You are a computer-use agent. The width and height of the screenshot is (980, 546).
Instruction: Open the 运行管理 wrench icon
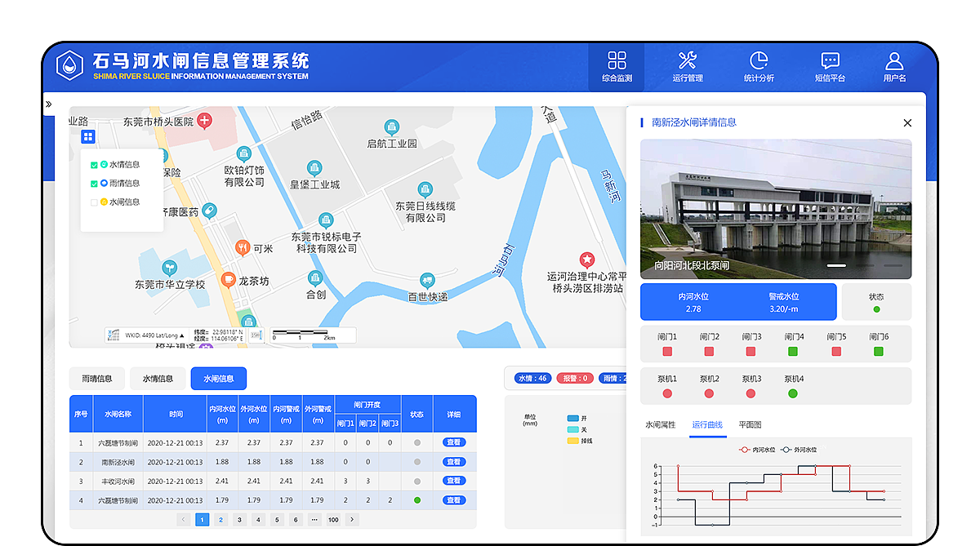(687, 67)
